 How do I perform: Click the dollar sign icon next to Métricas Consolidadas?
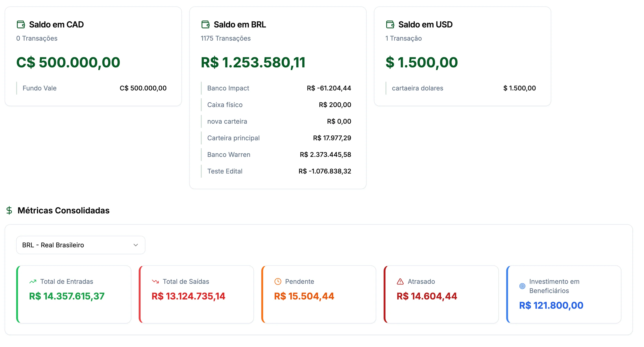(9, 210)
